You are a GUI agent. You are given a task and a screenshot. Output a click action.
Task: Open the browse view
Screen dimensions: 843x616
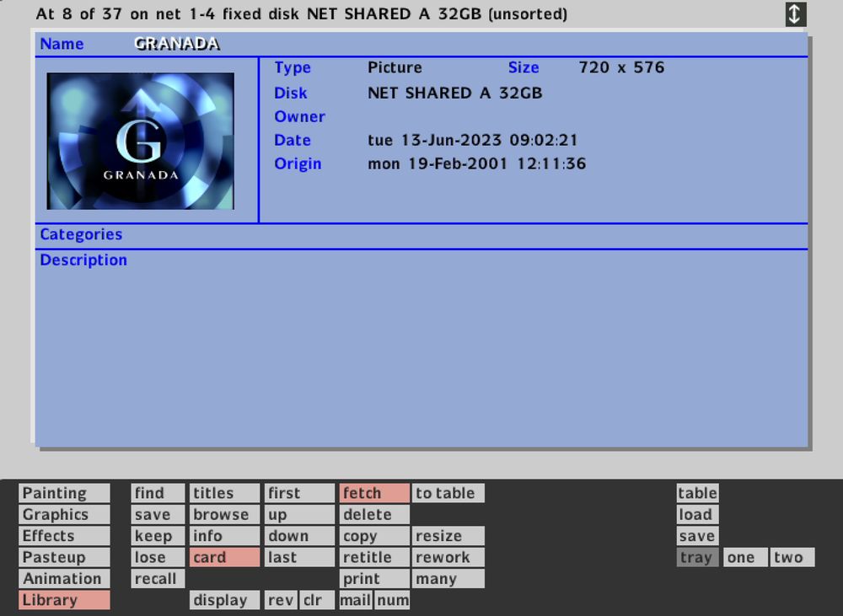click(224, 514)
